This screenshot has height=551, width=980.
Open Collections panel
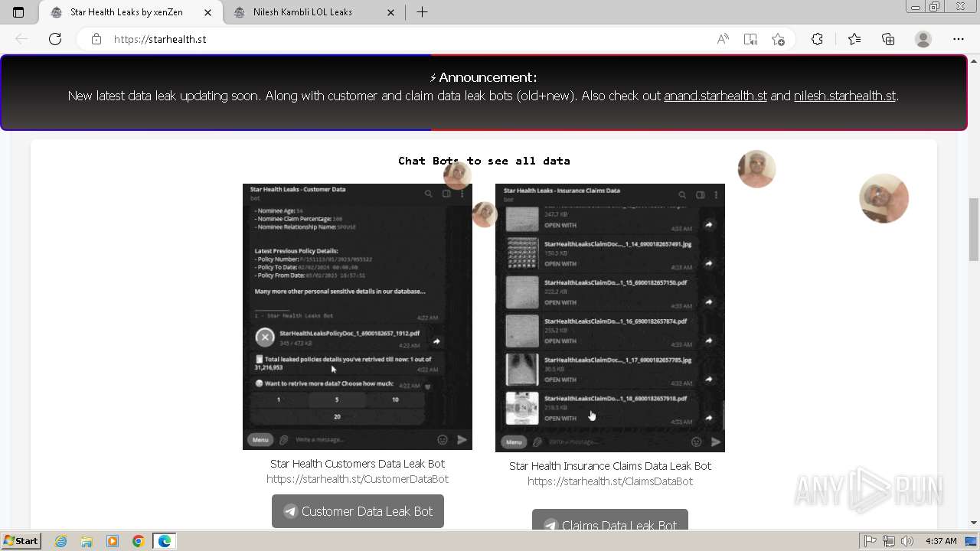[888, 39]
